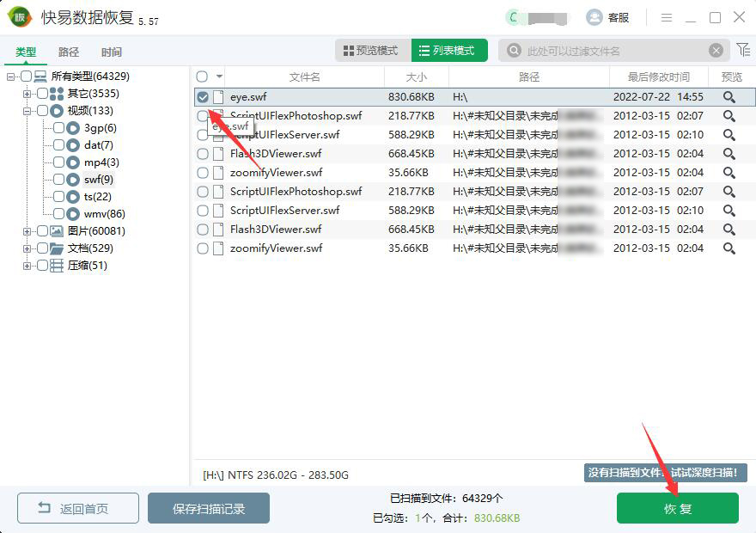Click the 保存扫描记录 button

[209, 508]
